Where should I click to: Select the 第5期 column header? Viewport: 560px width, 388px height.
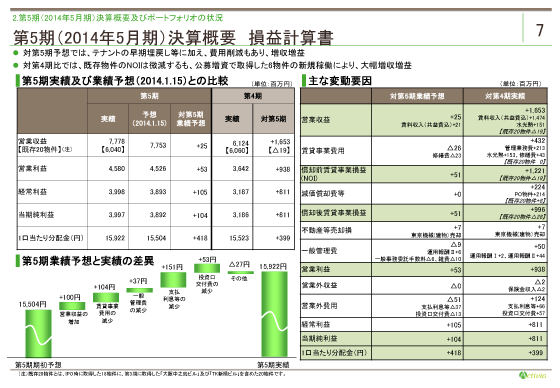tap(149, 96)
